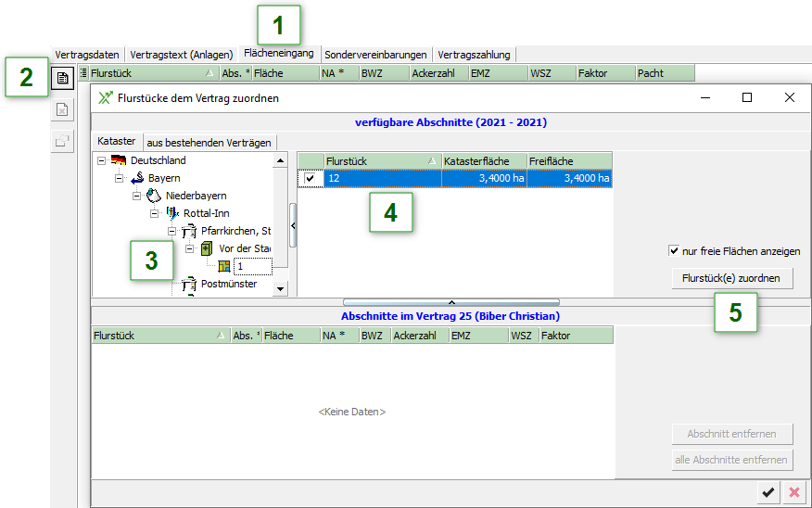Viewport: 812px width, 508px height.
Task: Toggle 'nur freie Flächen anzeigen' checkbox
Action: (674, 251)
